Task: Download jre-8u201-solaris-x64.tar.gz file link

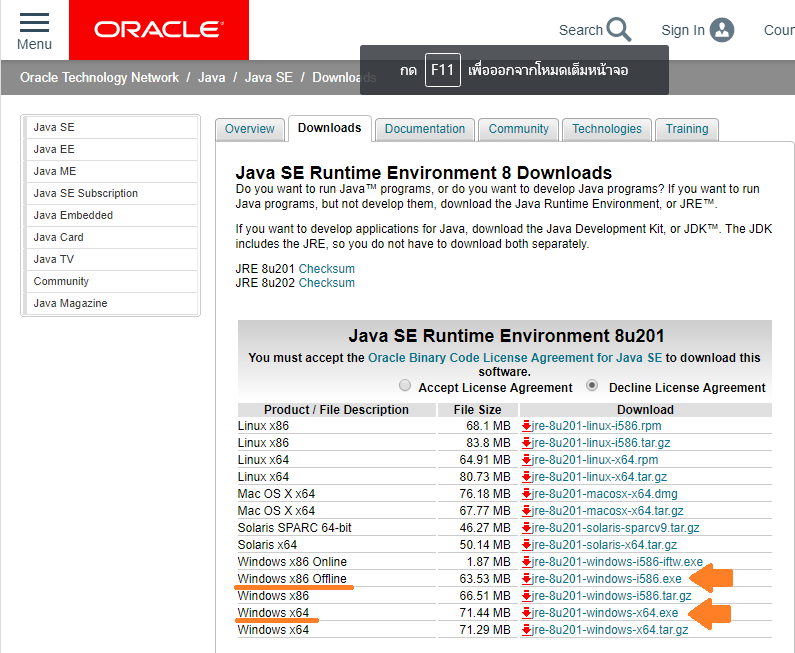Action: click(605, 545)
